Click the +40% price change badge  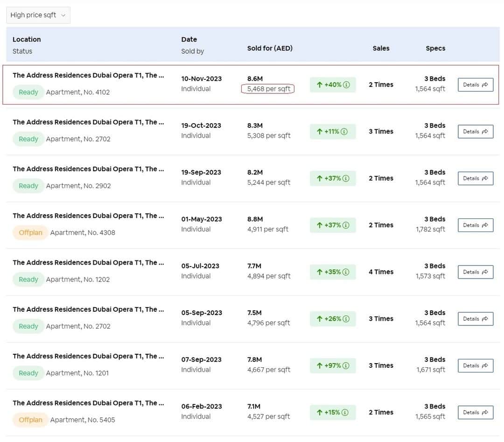click(333, 85)
